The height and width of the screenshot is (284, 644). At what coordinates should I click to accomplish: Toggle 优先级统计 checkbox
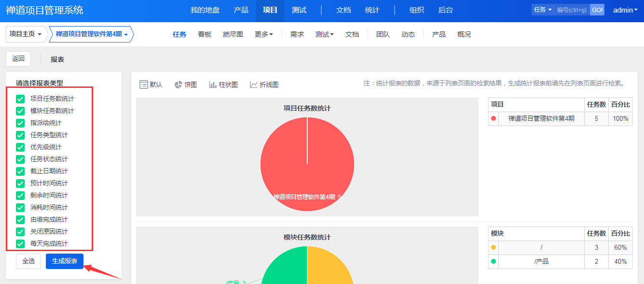tap(20, 147)
